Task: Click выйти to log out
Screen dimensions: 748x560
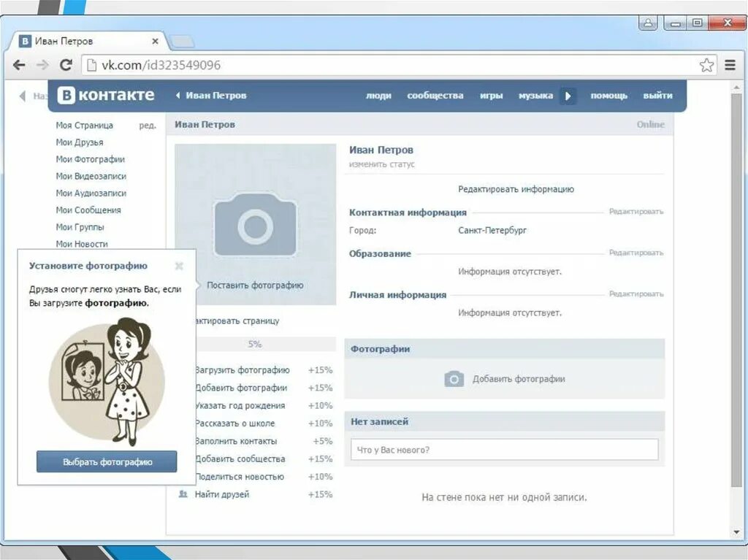Action: pos(657,96)
